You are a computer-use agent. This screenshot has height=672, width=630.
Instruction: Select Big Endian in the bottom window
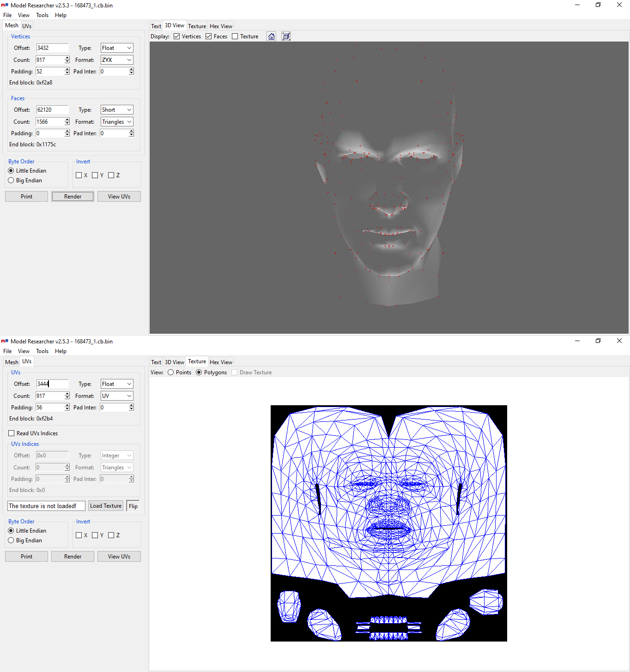click(11, 540)
